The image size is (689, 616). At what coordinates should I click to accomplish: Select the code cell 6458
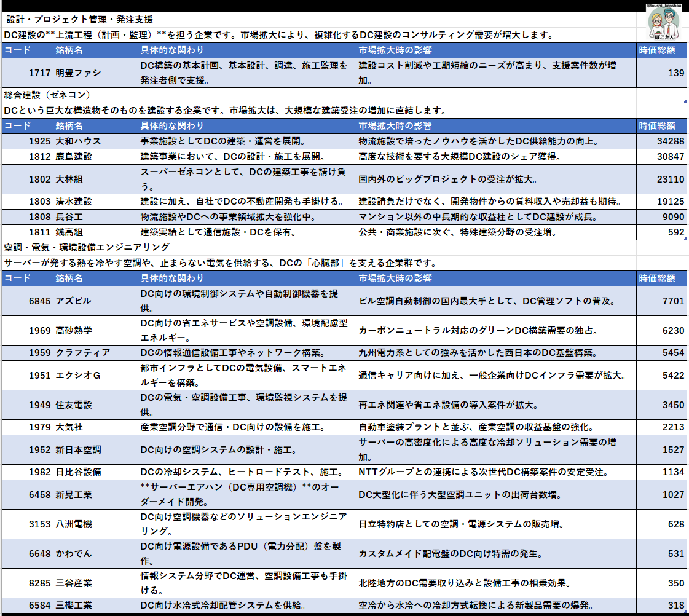click(x=27, y=495)
